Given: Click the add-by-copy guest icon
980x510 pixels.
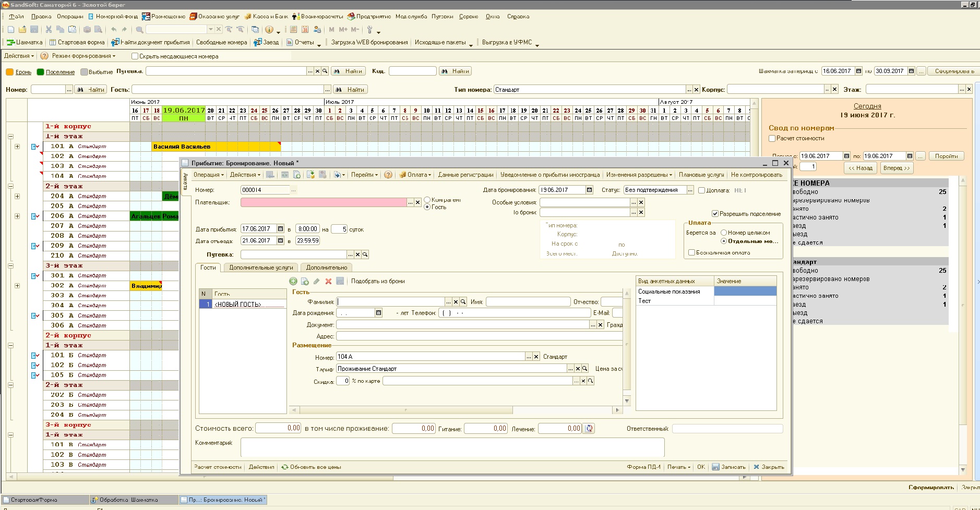Looking at the screenshot, I should pyautogui.click(x=305, y=282).
